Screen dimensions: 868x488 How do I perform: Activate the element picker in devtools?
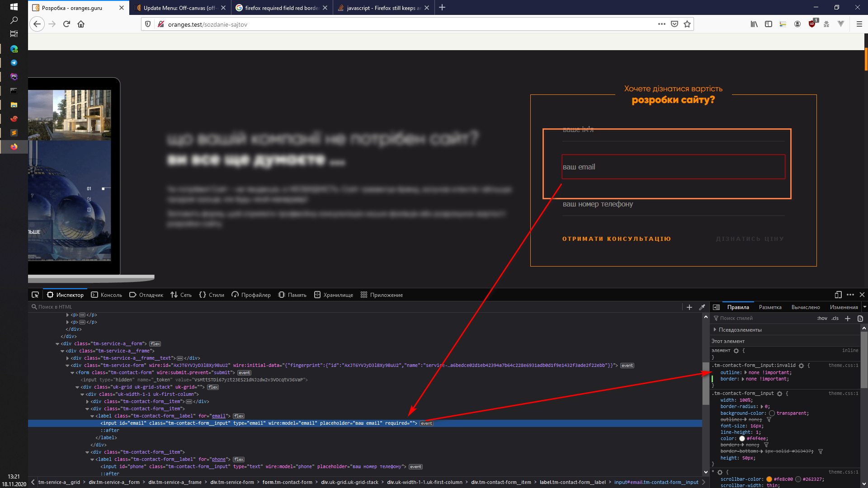35,295
